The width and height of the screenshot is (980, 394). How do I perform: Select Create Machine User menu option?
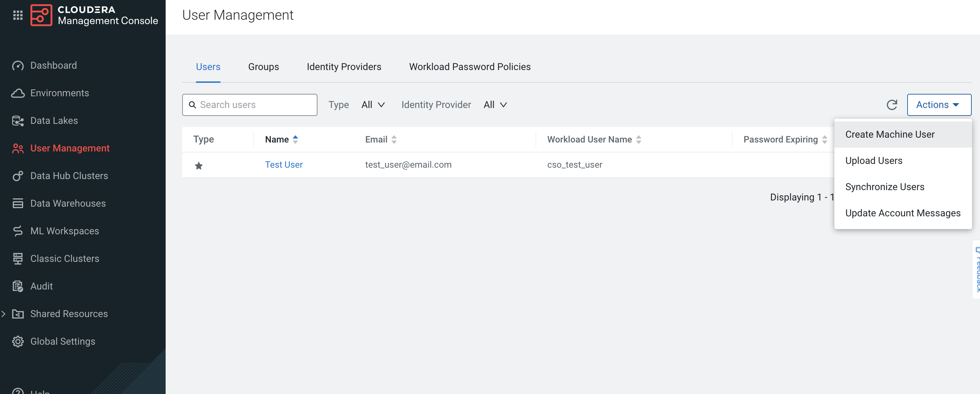[x=890, y=134]
